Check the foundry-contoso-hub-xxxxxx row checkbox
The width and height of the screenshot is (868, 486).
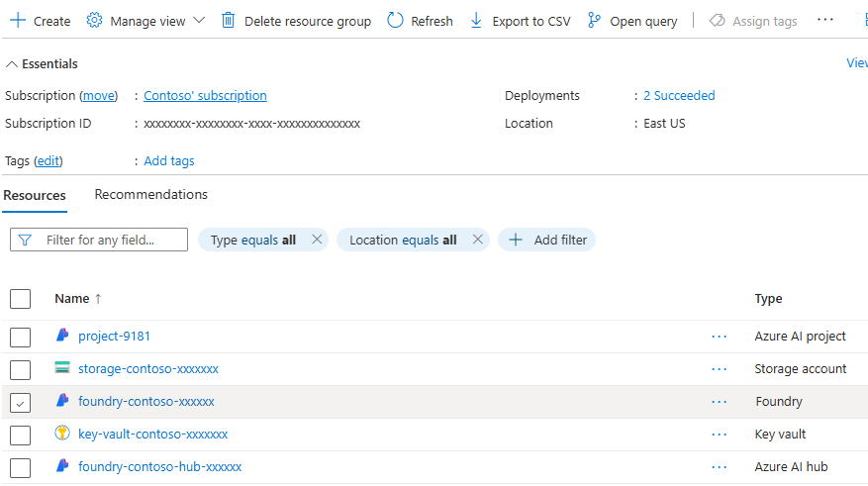tap(21, 468)
